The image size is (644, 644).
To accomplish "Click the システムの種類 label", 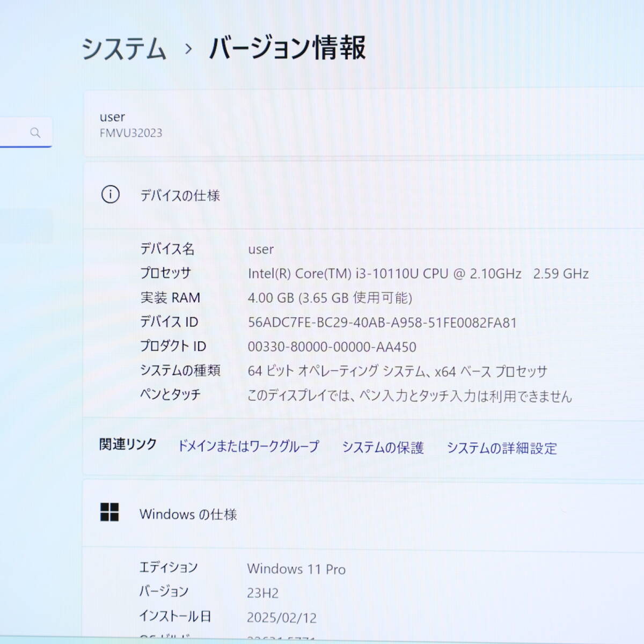I will click(180, 370).
